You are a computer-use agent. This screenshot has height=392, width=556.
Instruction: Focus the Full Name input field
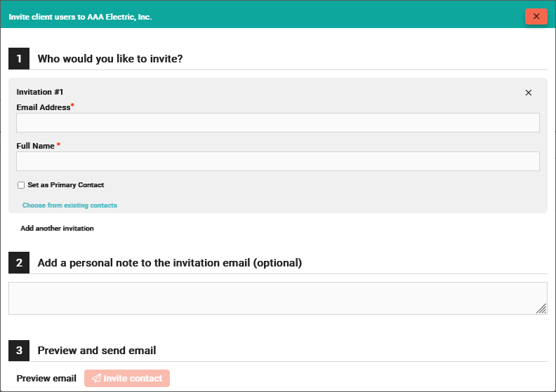click(x=277, y=161)
